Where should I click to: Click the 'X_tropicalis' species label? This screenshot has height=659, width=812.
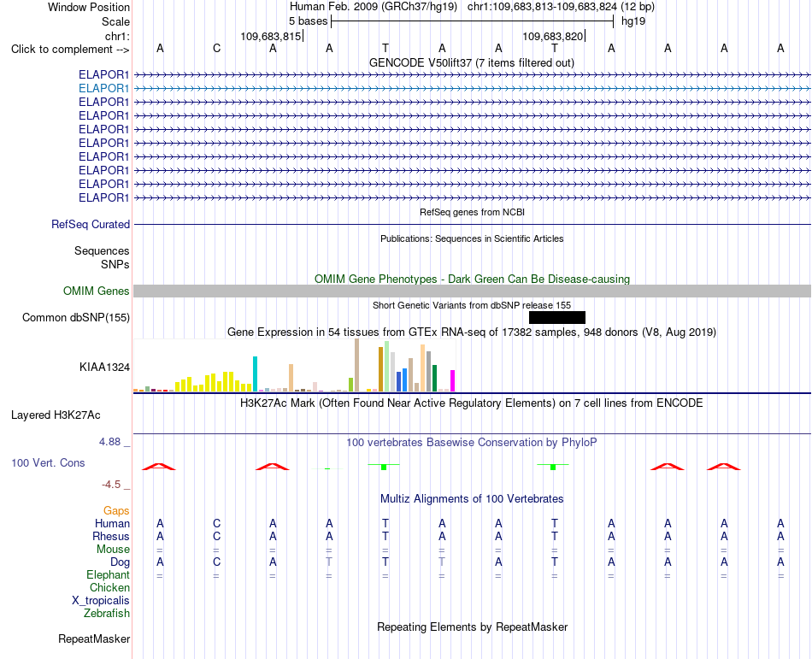pyautogui.click(x=101, y=601)
